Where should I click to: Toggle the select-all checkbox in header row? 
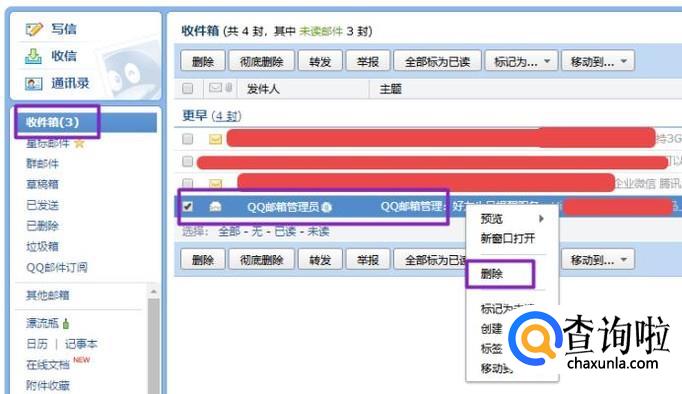pos(187,89)
